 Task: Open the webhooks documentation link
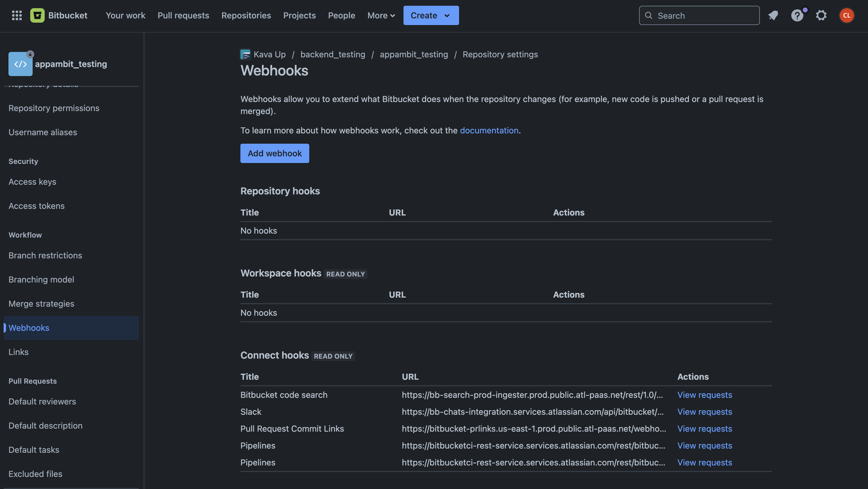click(489, 130)
